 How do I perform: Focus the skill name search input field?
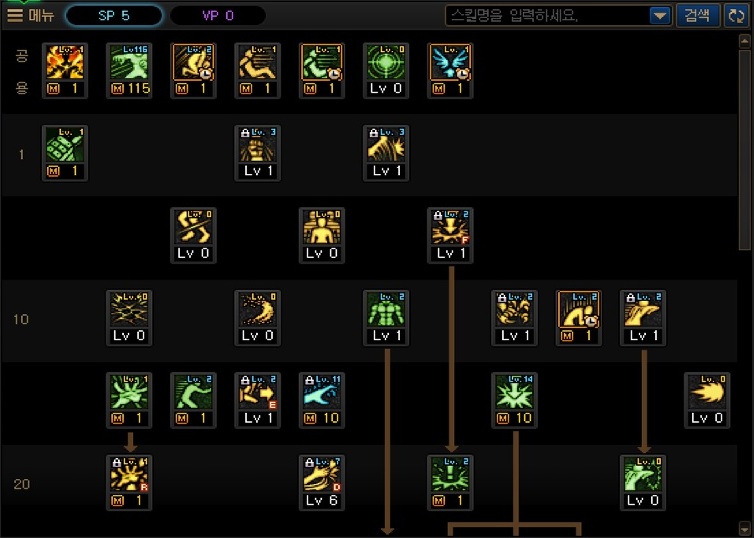coord(547,16)
